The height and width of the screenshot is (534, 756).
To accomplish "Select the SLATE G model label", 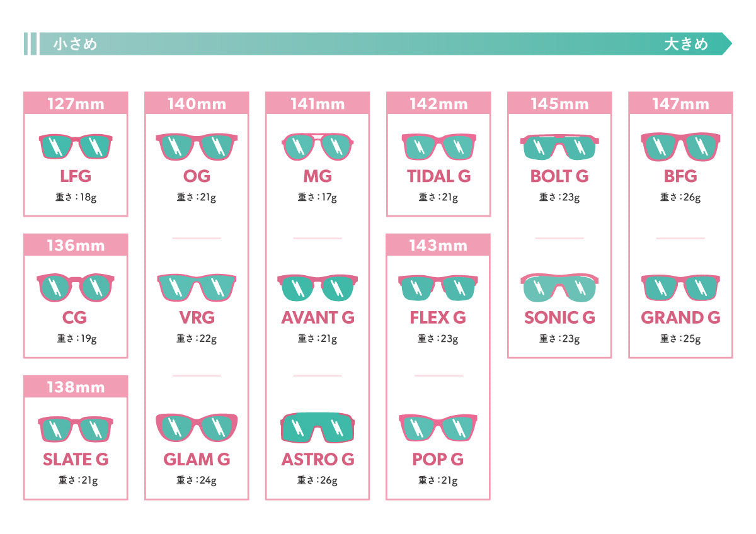I will (76, 460).
